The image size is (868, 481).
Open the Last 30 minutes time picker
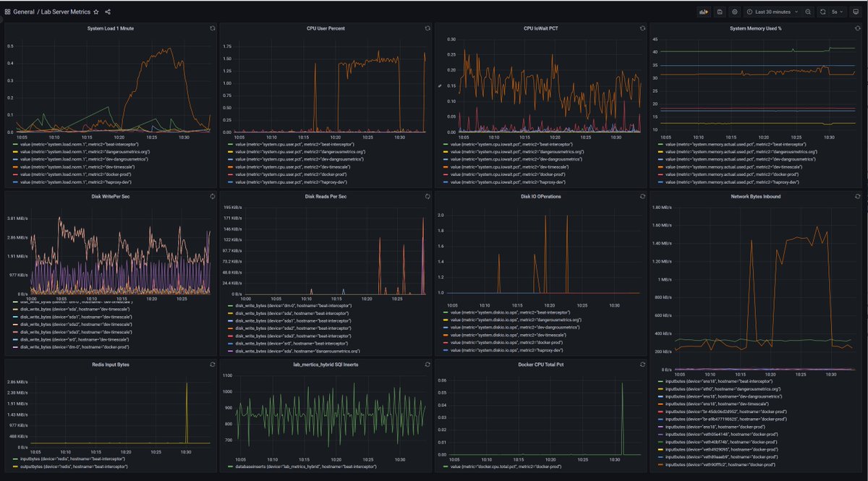tap(772, 12)
